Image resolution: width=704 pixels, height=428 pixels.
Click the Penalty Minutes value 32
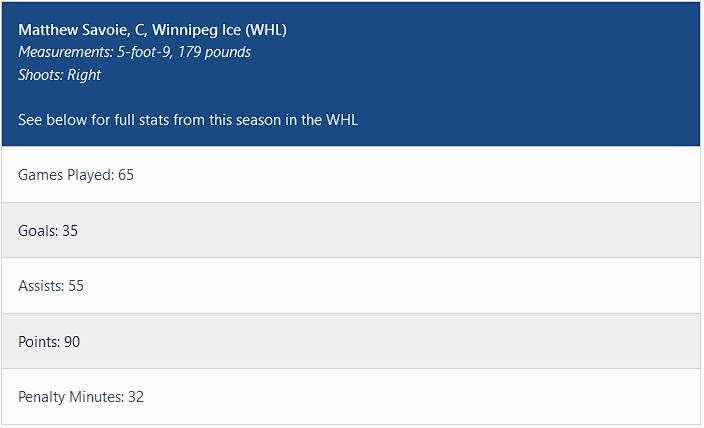click(136, 397)
